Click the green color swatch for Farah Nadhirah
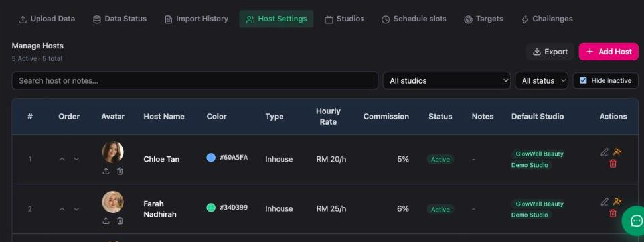The image size is (644, 242). pos(211,208)
